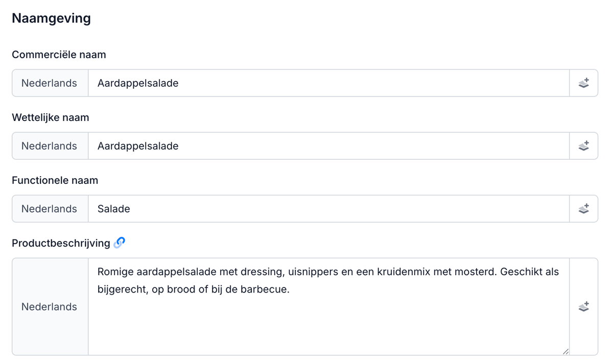Click the add-translation icon for Productbeschrijving
The height and width of the screenshot is (364, 613).
click(x=583, y=306)
